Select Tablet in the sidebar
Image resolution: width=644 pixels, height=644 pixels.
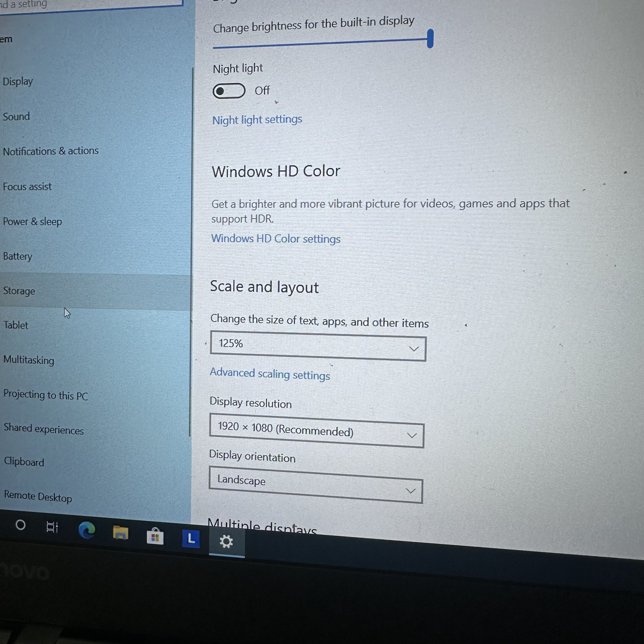pyautogui.click(x=16, y=325)
